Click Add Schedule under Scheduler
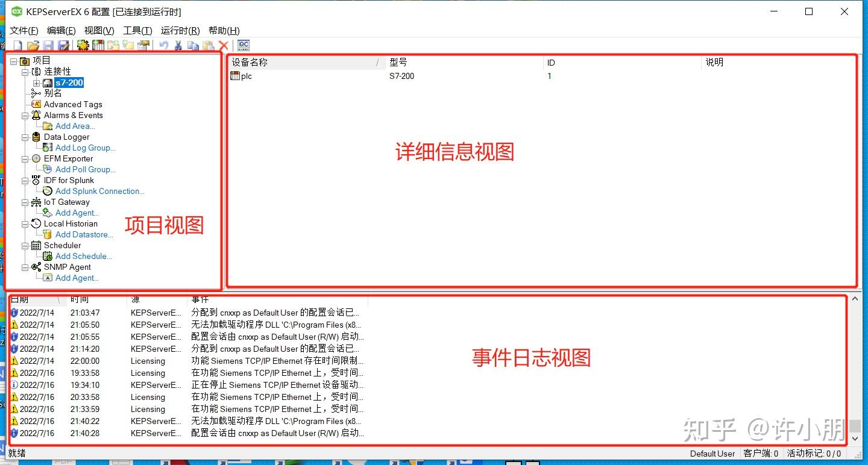Image resolution: width=868 pixels, height=465 pixels. click(84, 256)
